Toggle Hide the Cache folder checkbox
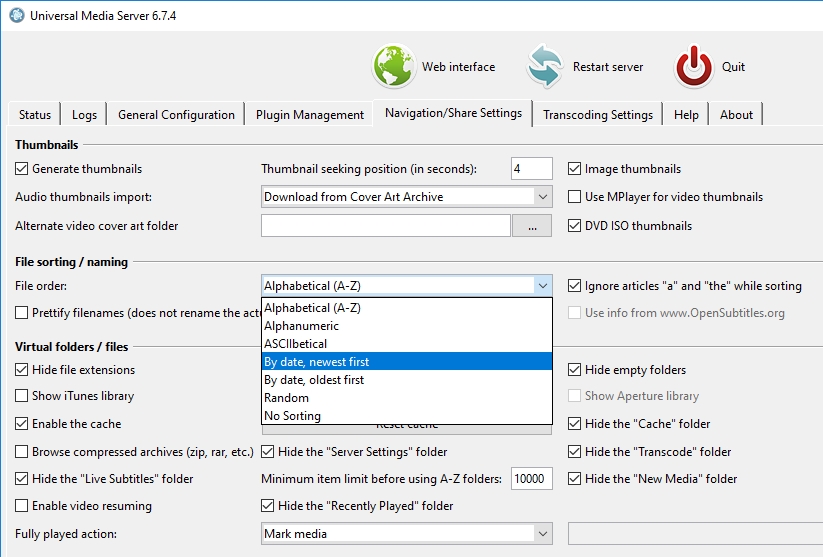 (575, 423)
